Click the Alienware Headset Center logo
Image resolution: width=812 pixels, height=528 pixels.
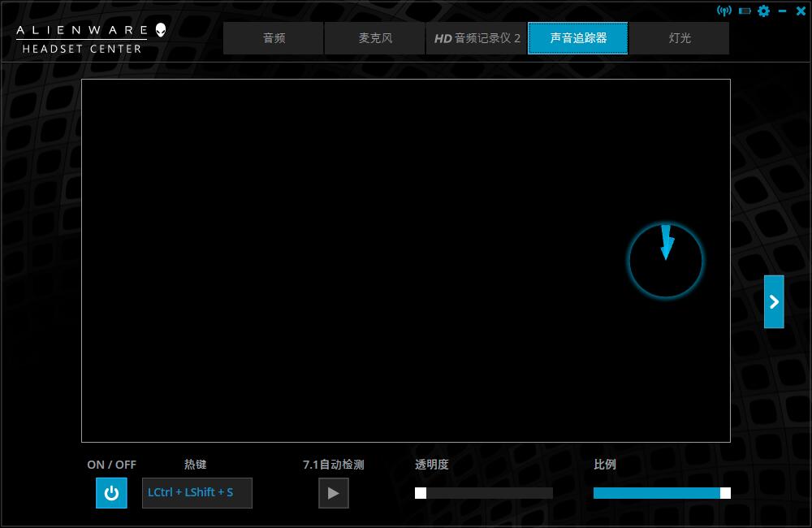point(81,37)
